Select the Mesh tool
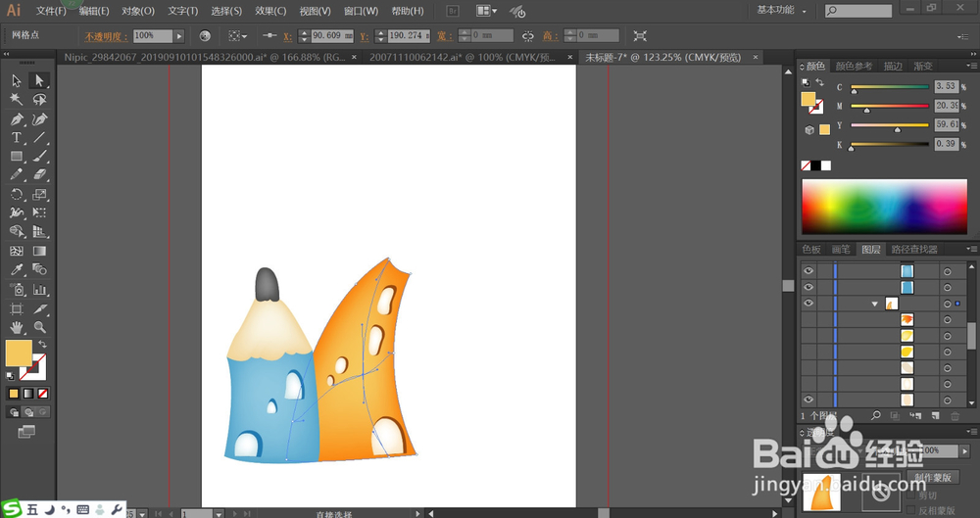The width and height of the screenshot is (980, 518). [x=17, y=252]
